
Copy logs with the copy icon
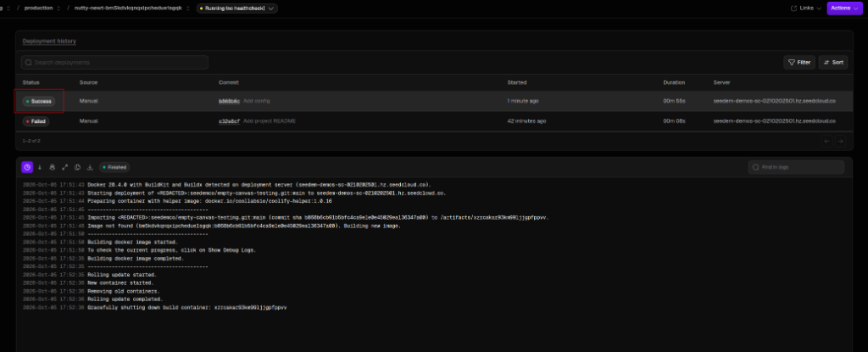pos(77,167)
